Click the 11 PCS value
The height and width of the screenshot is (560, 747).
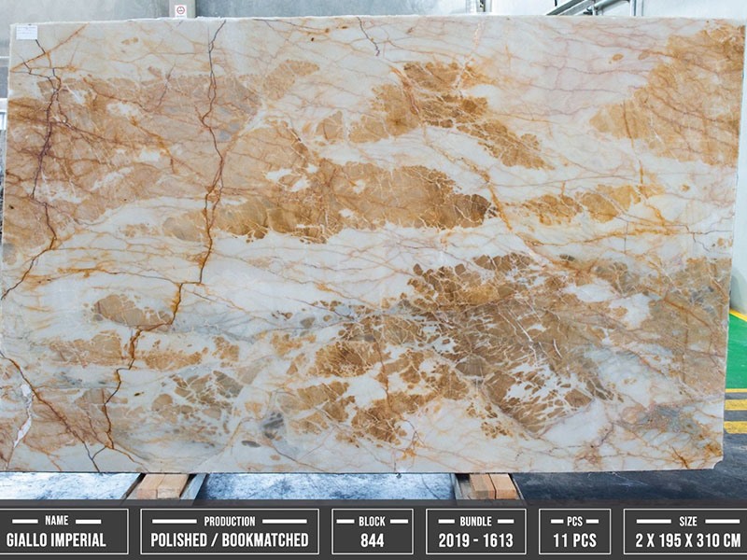(x=574, y=540)
